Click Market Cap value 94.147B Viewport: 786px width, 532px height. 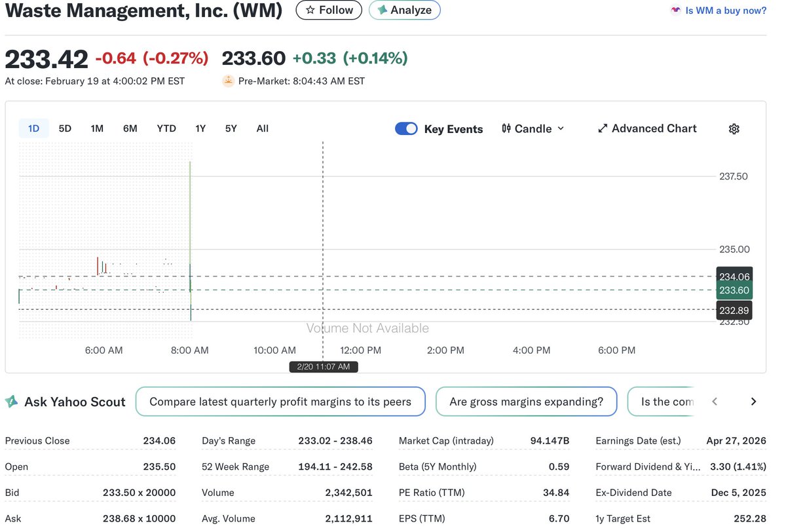tap(550, 441)
